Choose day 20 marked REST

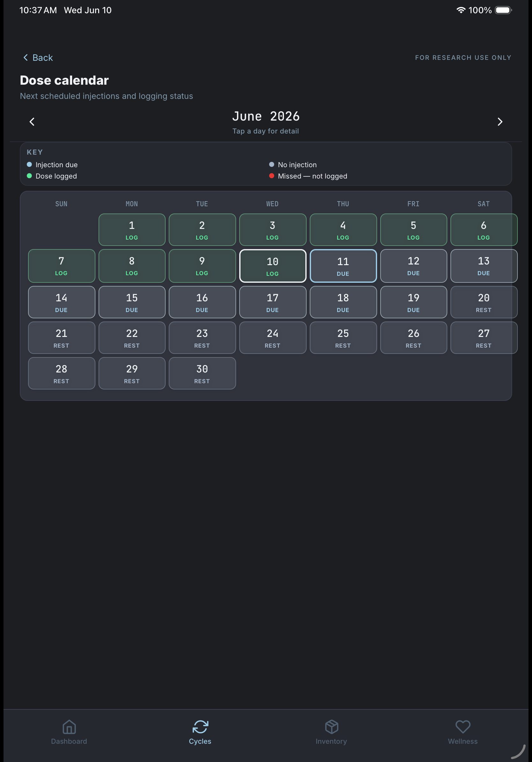(x=484, y=302)
